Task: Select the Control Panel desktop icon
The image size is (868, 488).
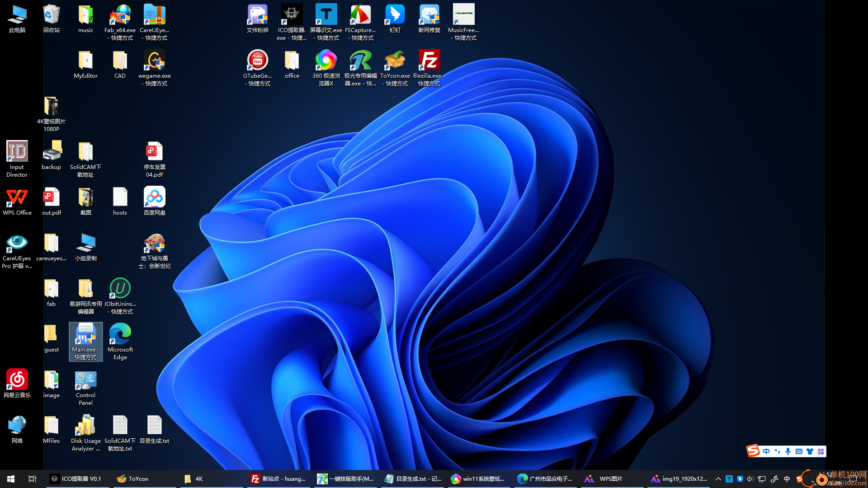Action: tap(85, 388)
